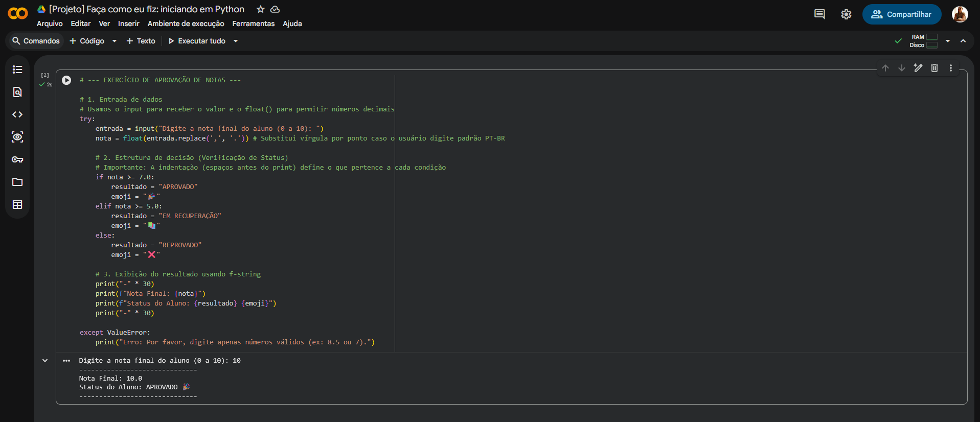Viewport: 980px width, 422px height.
Task: Open the variables inspector sidebar icon
Action: [x=17, y=137]
